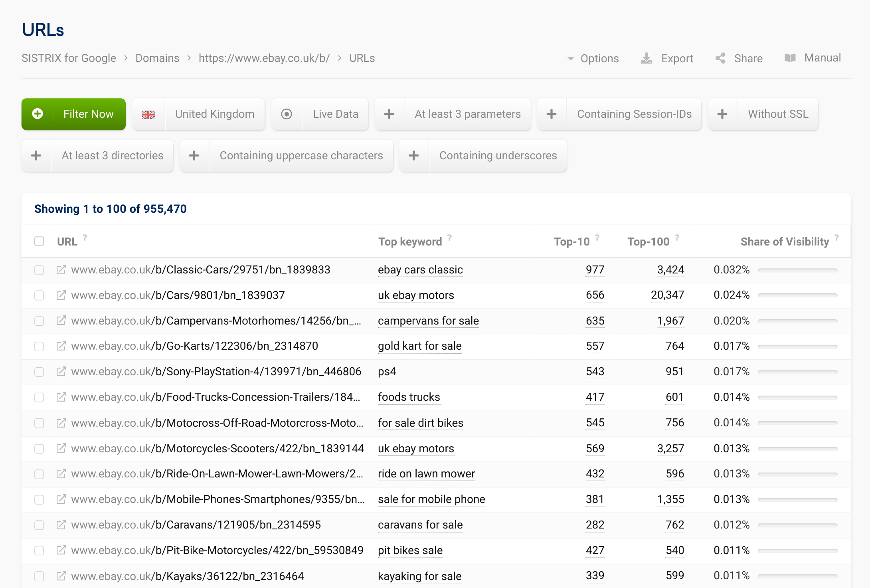Open Food-Trucks external link icon
Image resolution: width=870 pixels, height=588 pixels.
[x=61, y=397]
